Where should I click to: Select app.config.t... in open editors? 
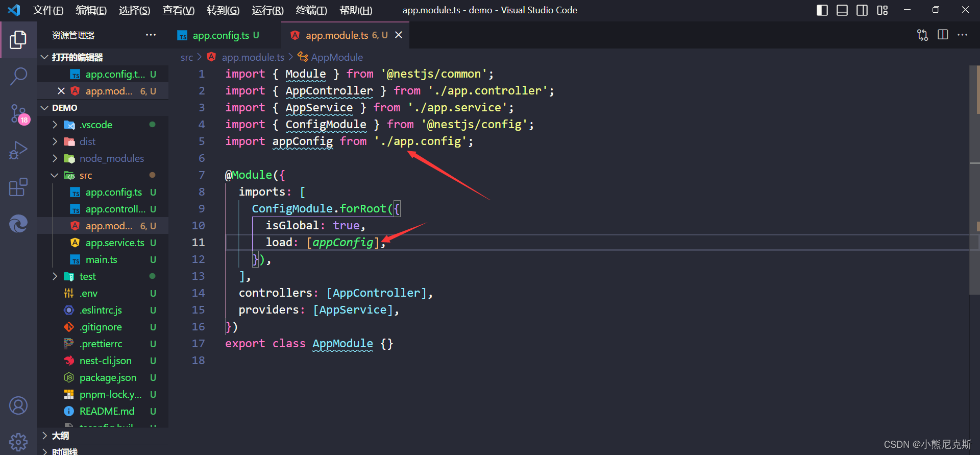point(103,74)
